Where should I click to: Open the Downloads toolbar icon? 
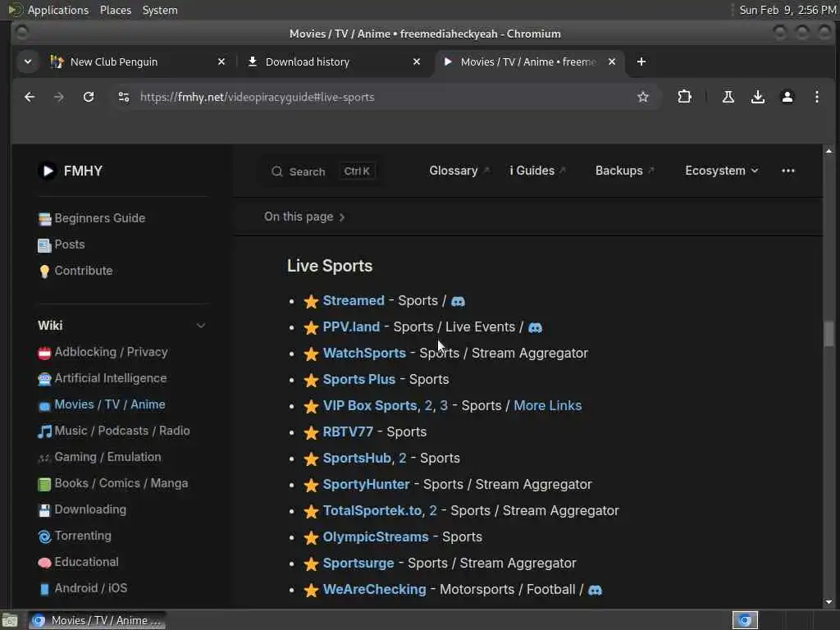point(757,97)
